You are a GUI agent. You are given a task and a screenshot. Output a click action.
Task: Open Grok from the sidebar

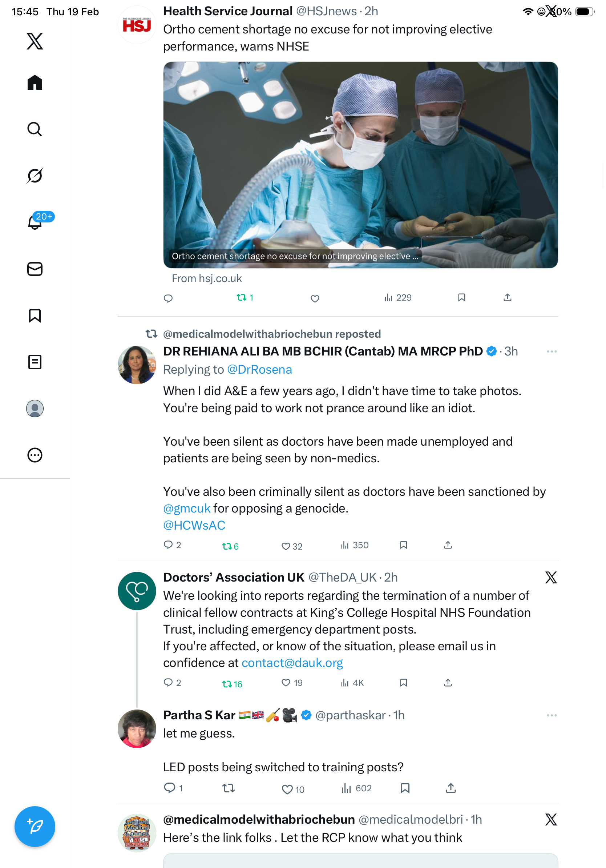35,176
